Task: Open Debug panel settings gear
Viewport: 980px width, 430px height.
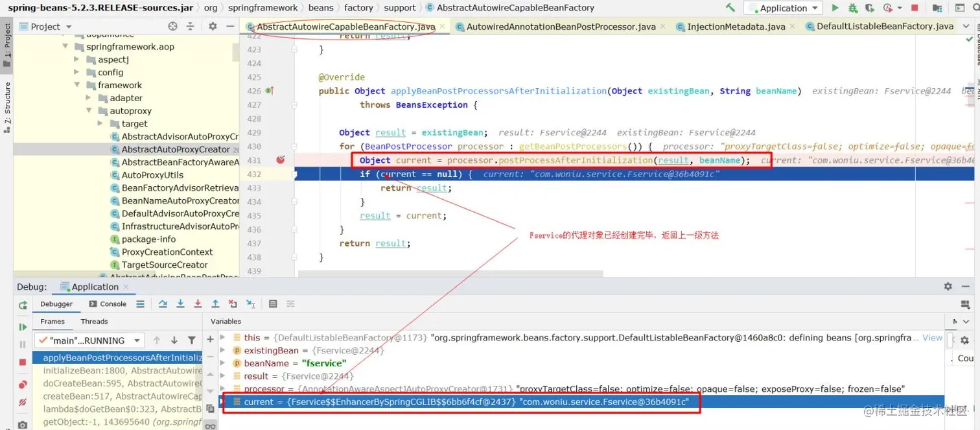Action: pos(948,286)
